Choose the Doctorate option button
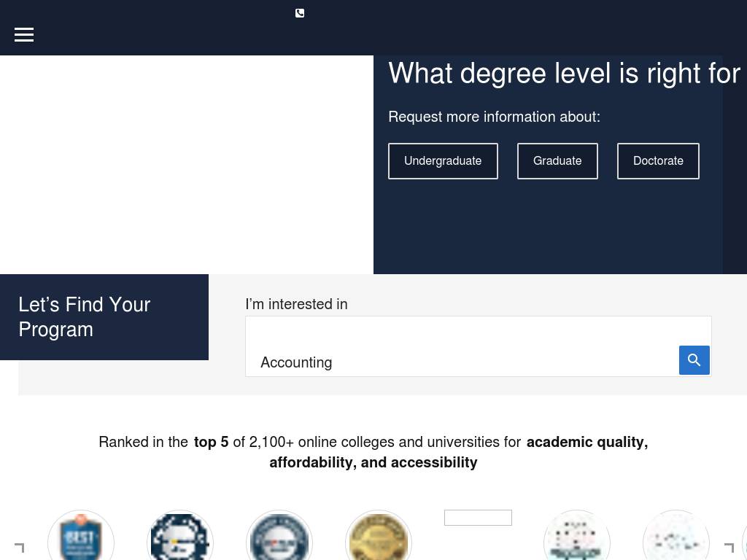747x560 pixels. click(x=658, y=161)
